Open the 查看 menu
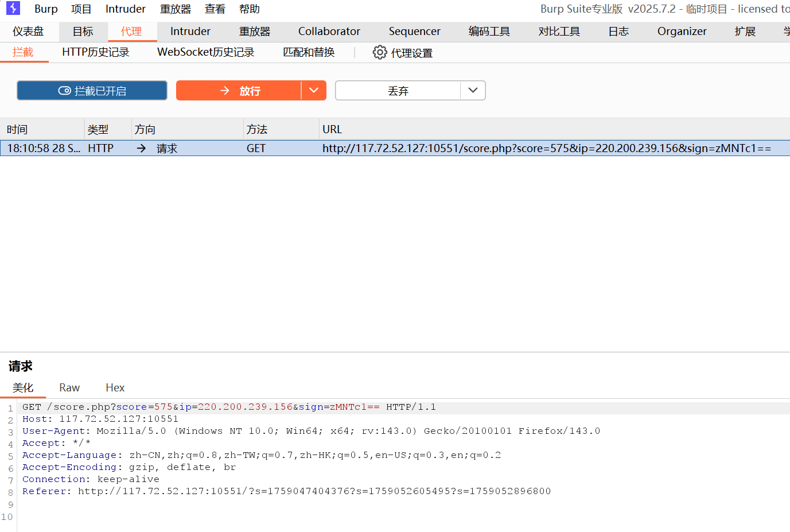790x532 pixels. [x=215, y=9]
